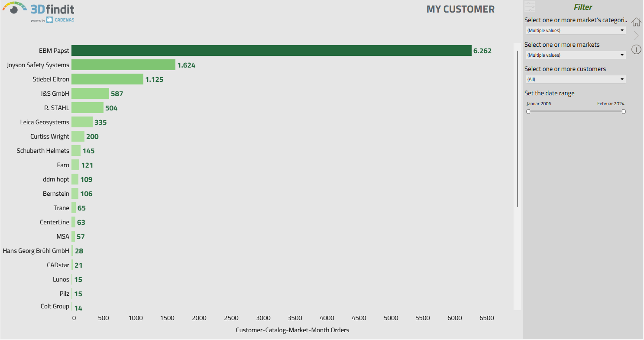Click the right date range slider handle

(624, 112)
